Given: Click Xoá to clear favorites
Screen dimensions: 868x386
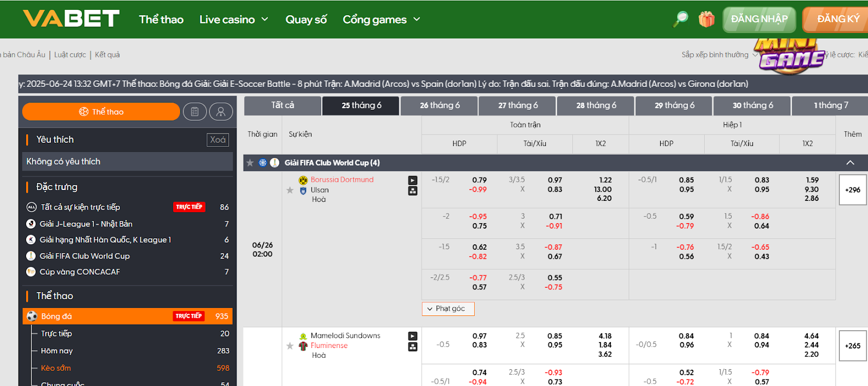Looking at the screenshot, I should [x=218, y=140].
